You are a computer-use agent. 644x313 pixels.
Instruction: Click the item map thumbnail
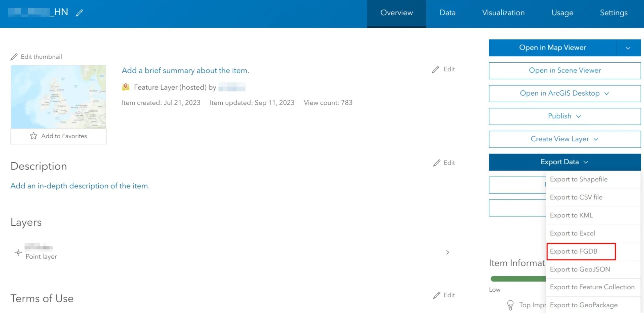click(x=58, y=97)
